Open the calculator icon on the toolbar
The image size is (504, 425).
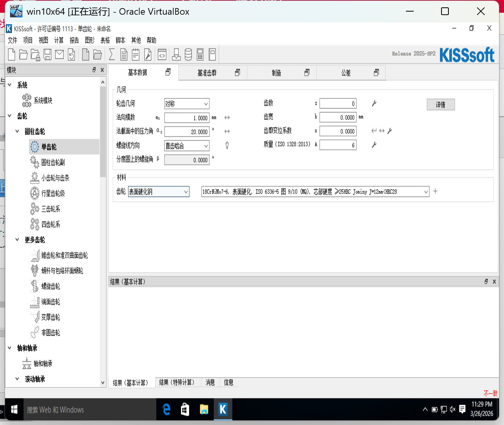200,54
